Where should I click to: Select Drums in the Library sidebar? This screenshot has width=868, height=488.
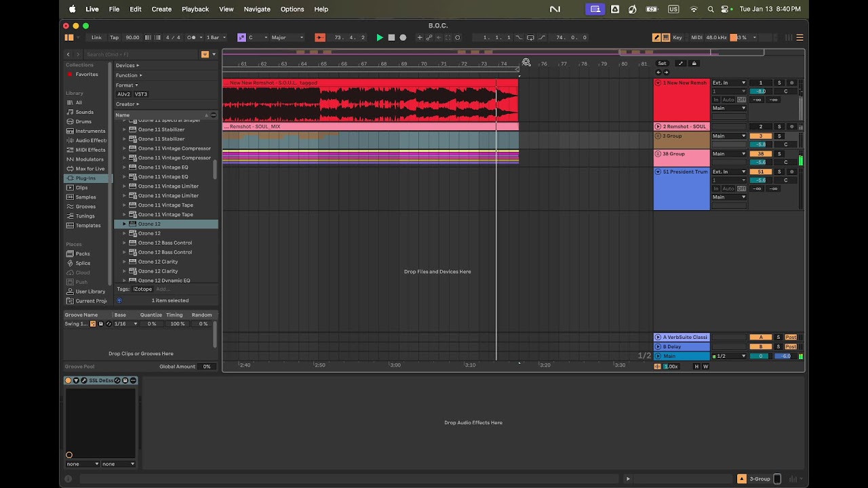[x=83, y=122]
